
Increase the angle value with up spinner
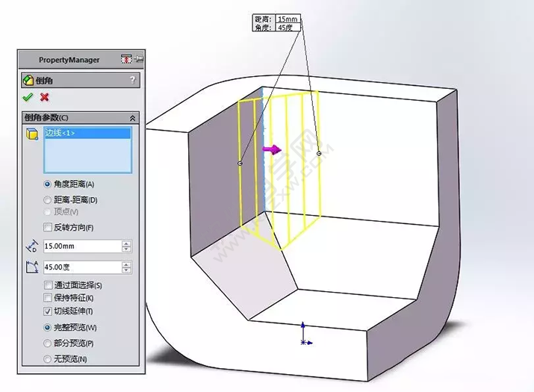pyautogui.click(x=126, y=264)
